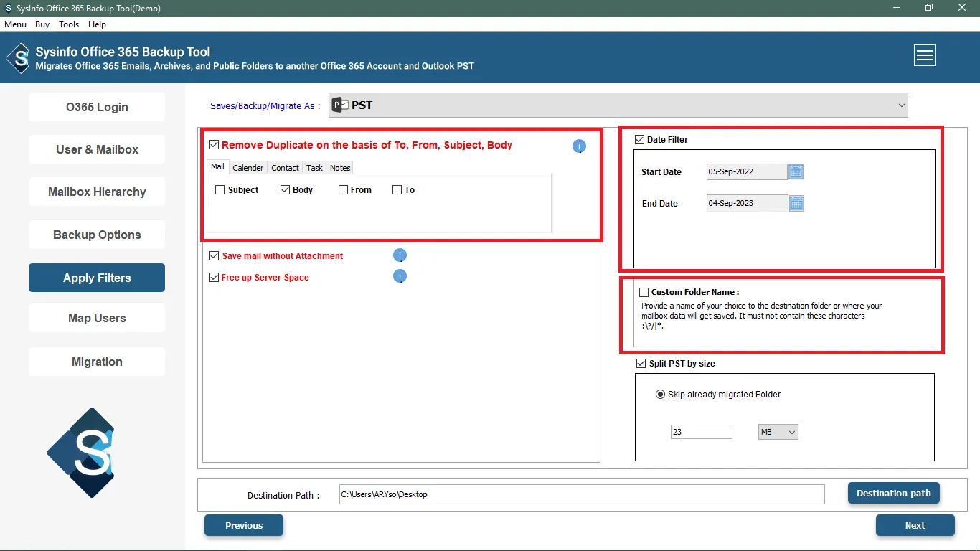Open the End Date calendar picker icon
Screen dimensions: 980x551
pyautogui.click(x=796, y=204)
